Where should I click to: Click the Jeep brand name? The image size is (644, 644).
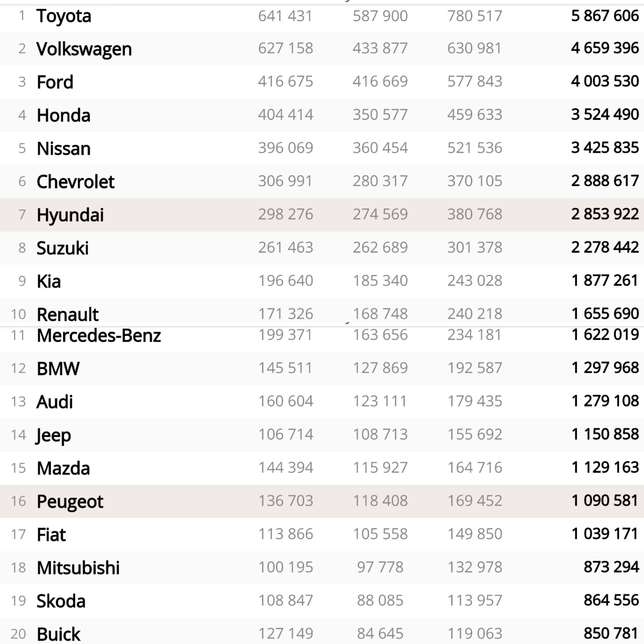coord(54,435)
